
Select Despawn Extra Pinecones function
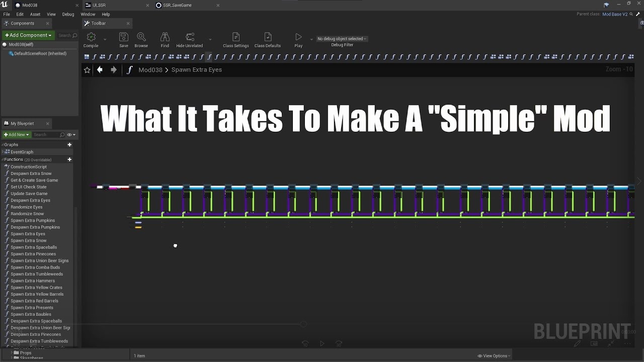[x=36, y=334]
